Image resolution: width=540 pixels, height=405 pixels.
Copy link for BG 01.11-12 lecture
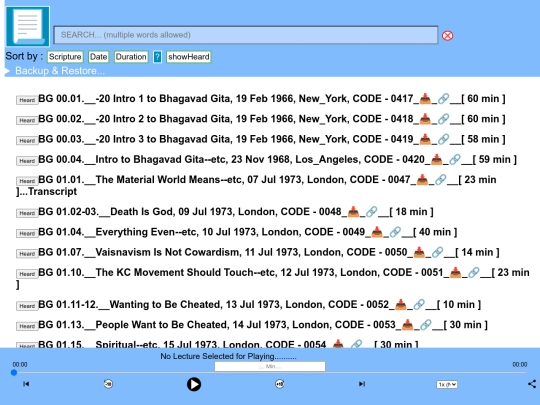click(419, 304)
